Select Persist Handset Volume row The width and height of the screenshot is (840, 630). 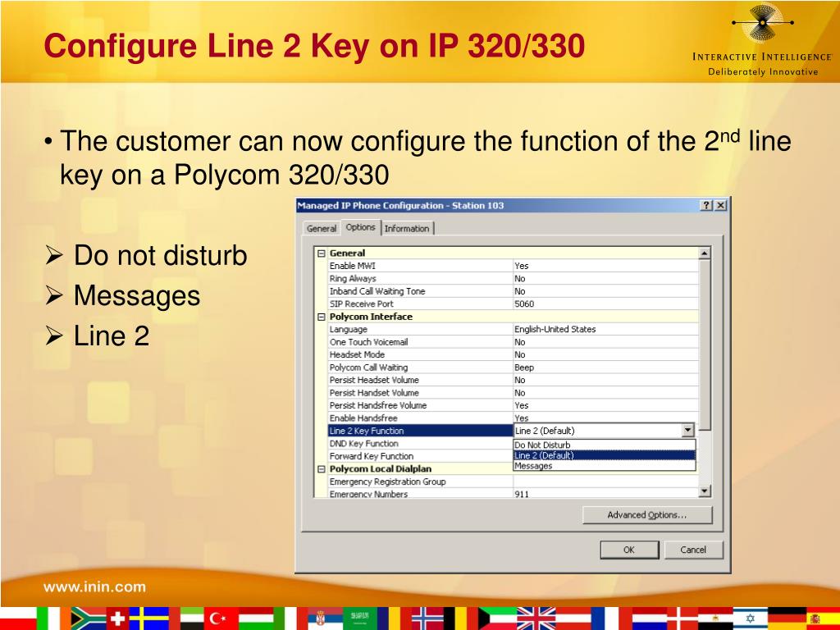[x=514, y=393]
